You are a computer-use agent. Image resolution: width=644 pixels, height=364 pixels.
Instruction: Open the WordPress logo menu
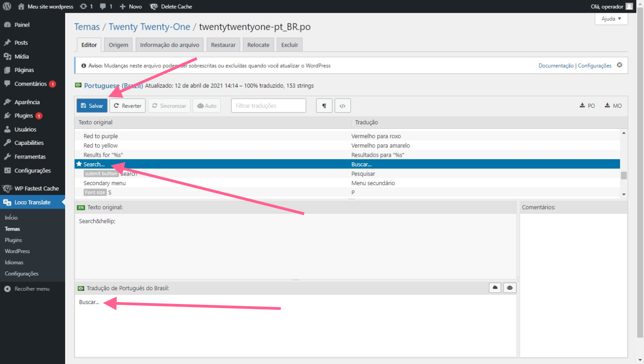point(7,6)
